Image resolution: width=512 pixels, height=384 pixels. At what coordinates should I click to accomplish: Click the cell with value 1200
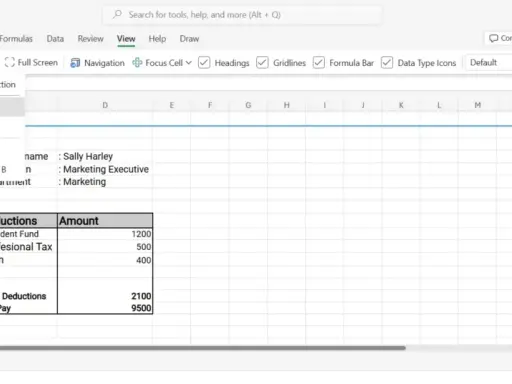pyautogui.click(x=105, y=234)
